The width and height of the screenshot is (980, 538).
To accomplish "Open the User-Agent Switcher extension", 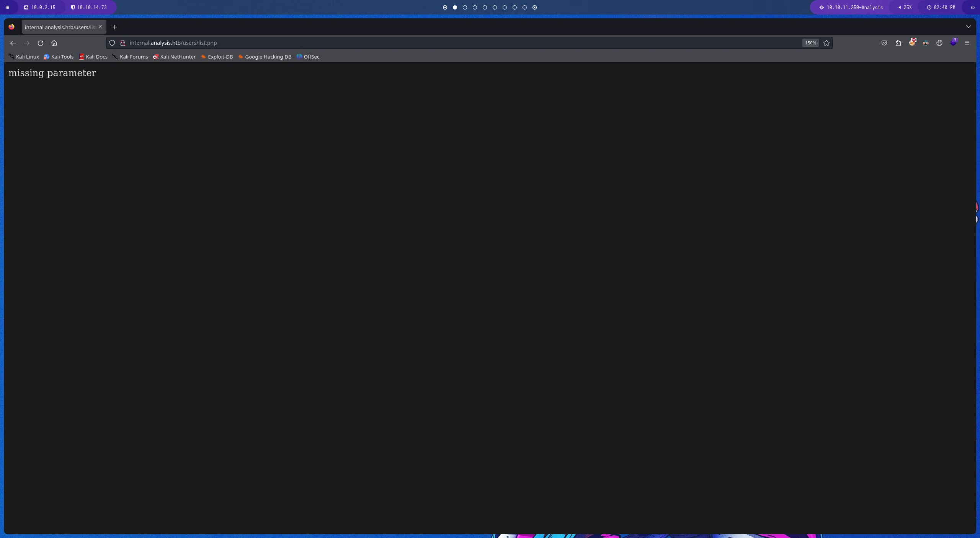I will 926,43.
